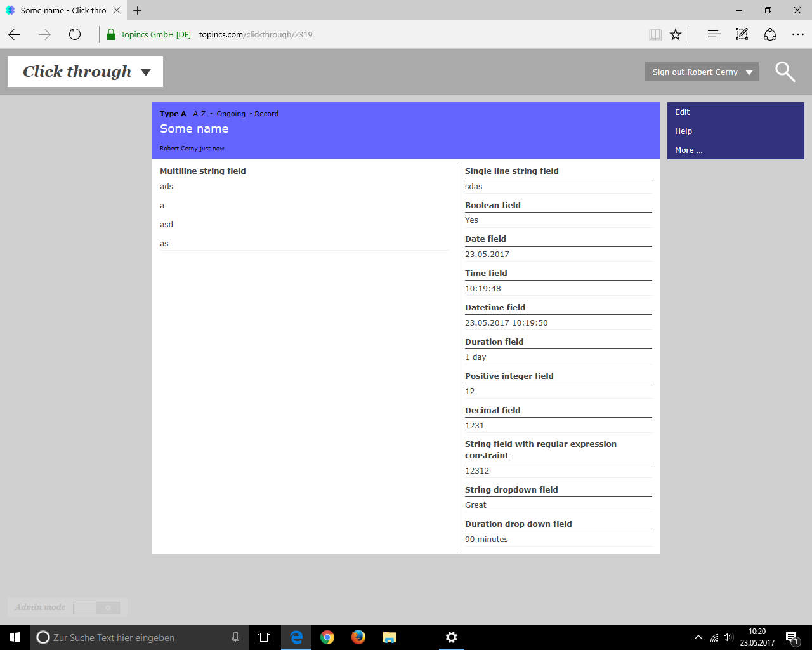Open reading view book icon
Image resolution: width=812 pixels, height=650 pixels.
coord(655,34)
